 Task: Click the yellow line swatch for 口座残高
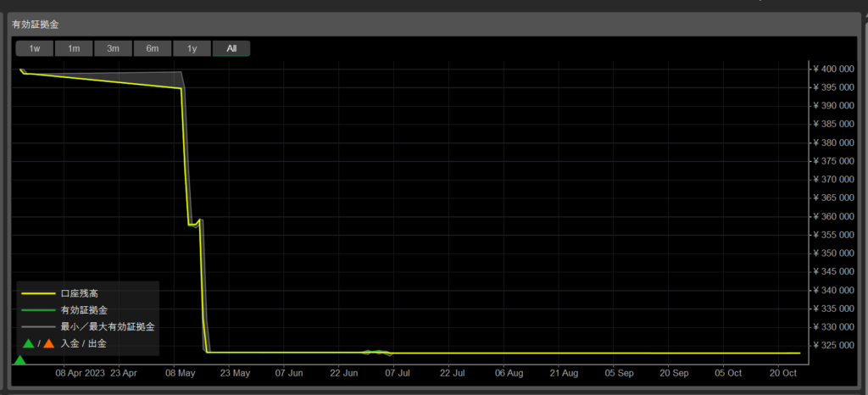pyautogui.click(x=38, y=293)
